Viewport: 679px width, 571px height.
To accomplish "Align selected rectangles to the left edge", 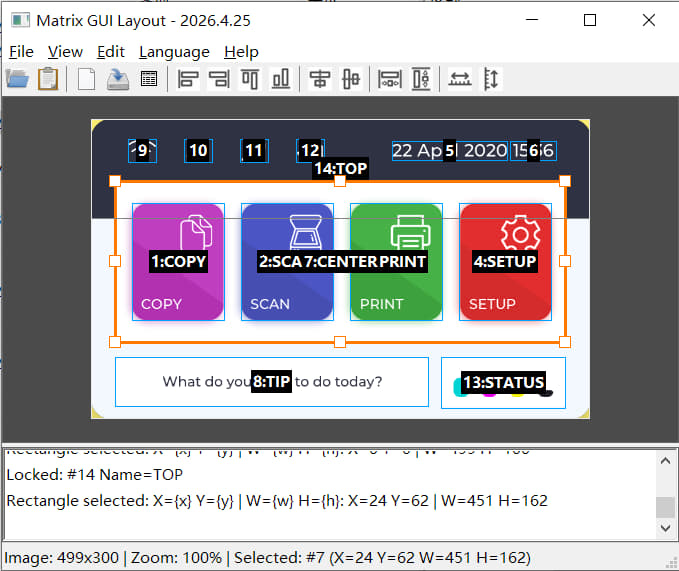I will click(188, 79).
